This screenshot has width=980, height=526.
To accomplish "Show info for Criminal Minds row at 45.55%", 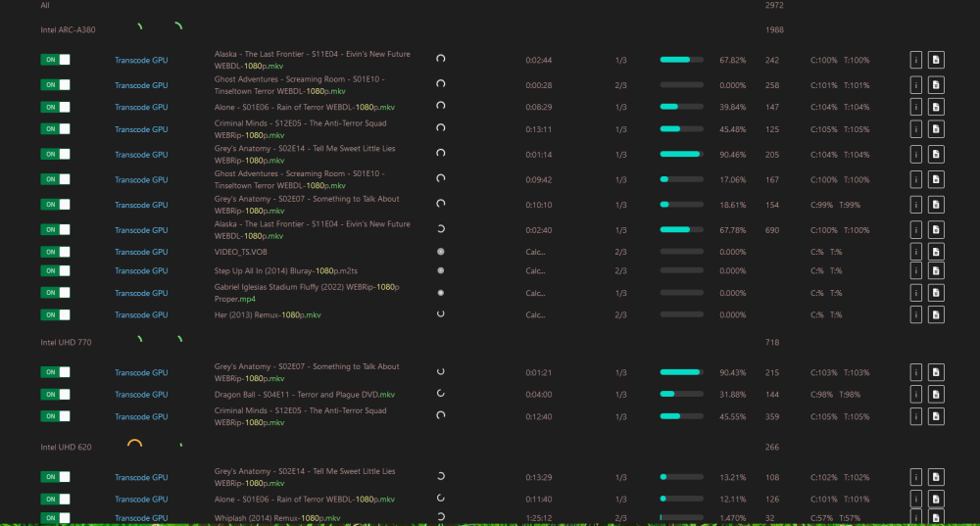I will [915, 416].
